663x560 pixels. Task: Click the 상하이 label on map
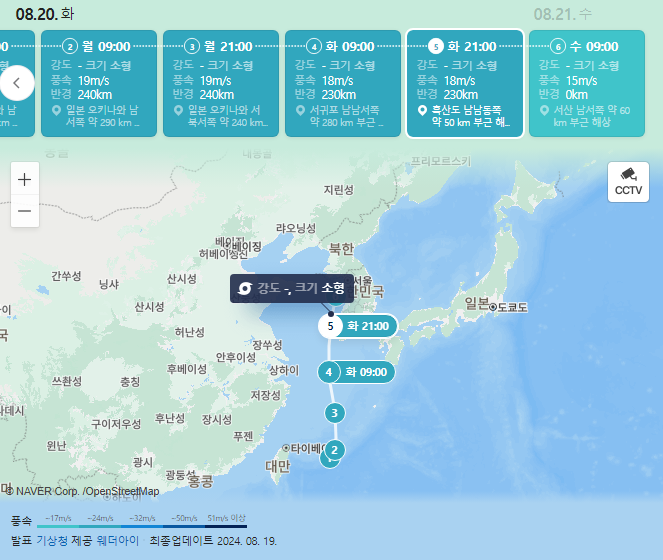(x=284, y=371)
